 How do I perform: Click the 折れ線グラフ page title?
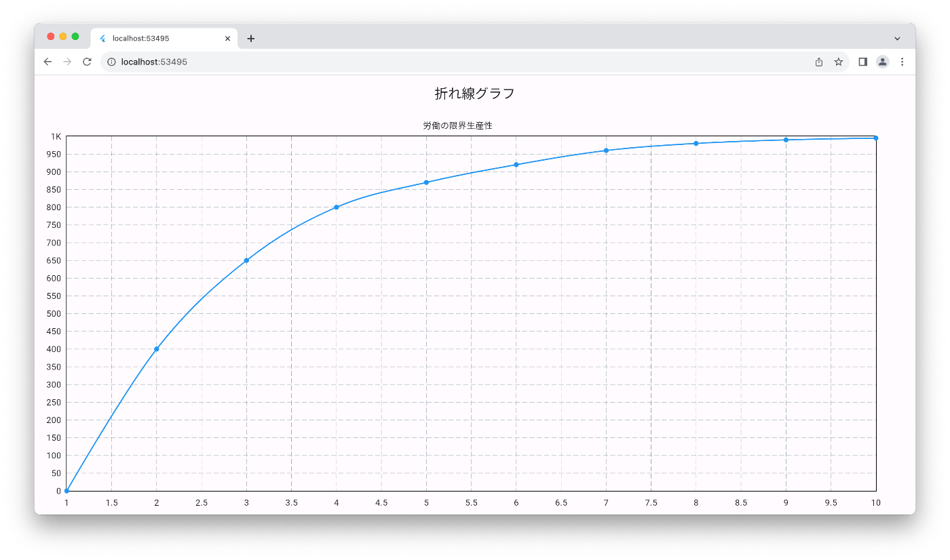(475, 94)
